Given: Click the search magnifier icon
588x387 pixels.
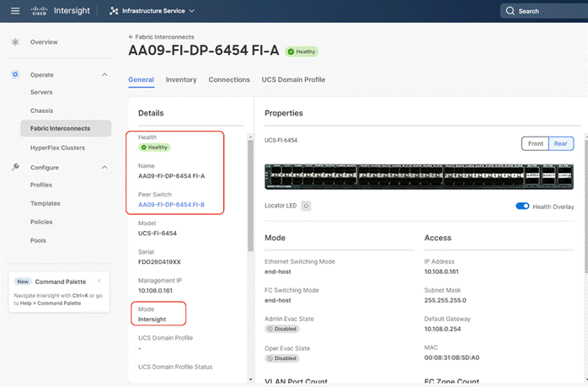Looking at the screenshot, I should point(510,11).
